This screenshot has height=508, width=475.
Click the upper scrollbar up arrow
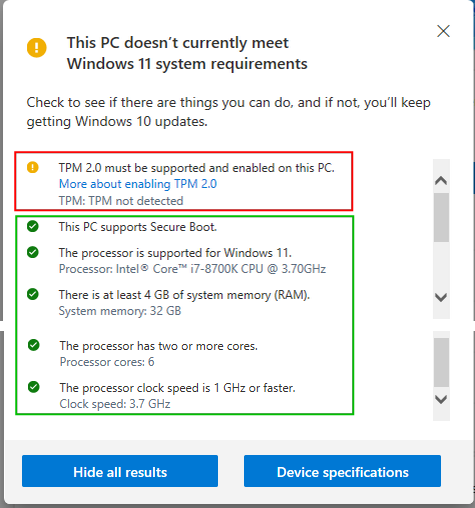pos(441,181)
